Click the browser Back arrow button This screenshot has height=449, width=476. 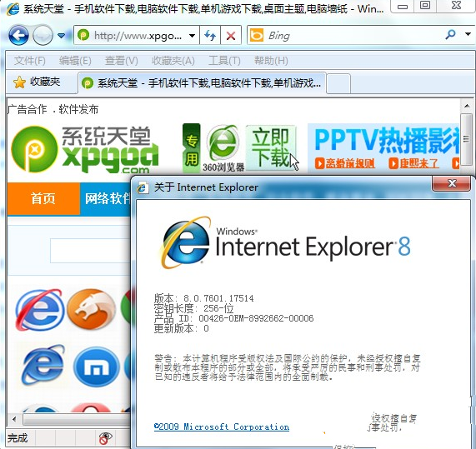coord(18,36)
